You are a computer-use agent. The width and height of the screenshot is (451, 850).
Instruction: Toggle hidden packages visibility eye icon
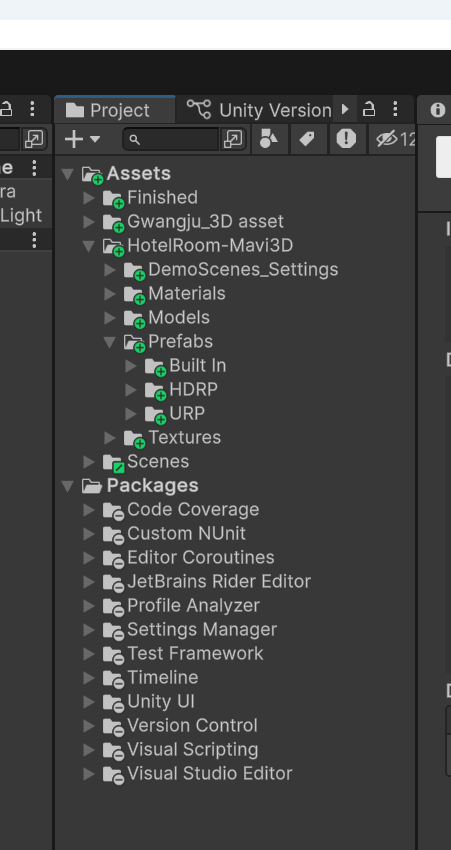click(x=393, y=139)
